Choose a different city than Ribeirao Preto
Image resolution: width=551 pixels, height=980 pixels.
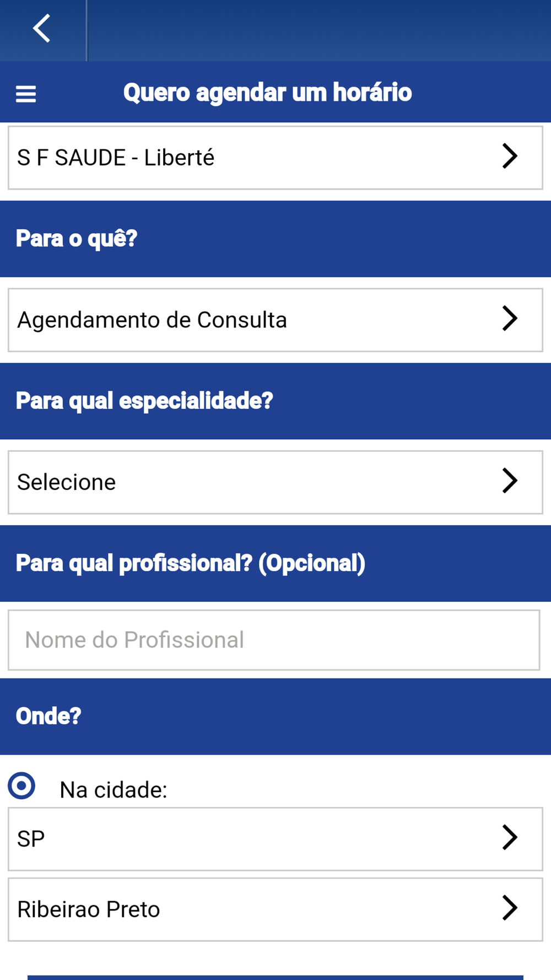click(275, 909)
